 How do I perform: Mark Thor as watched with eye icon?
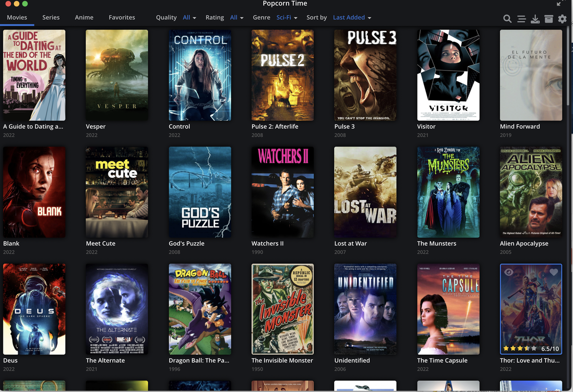[508, 272]
